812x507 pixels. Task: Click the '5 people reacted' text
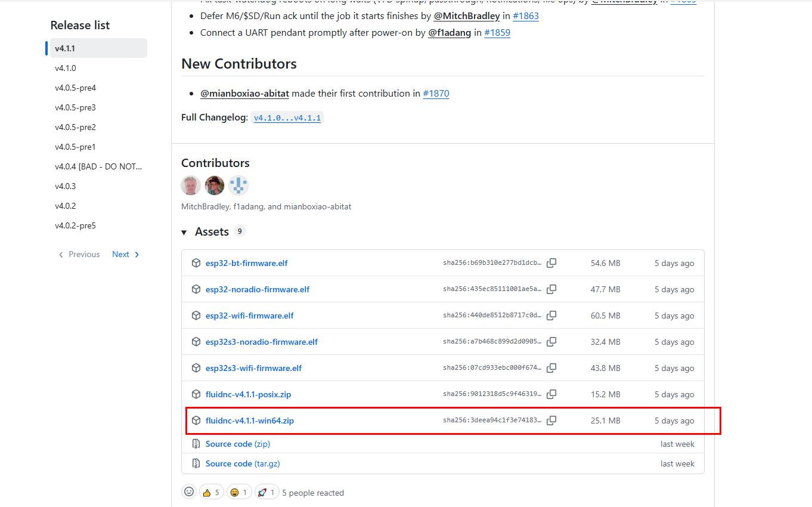click(x=313, y=493)
